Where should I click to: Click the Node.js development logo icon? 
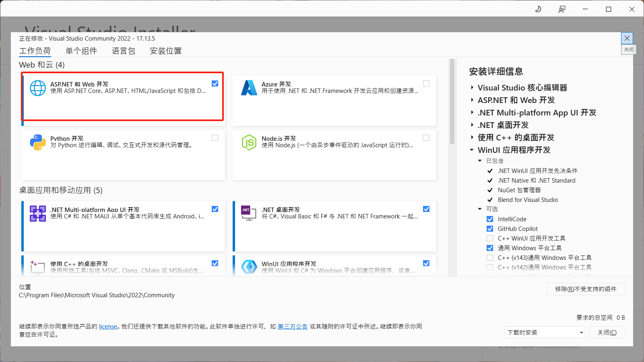coord(249,142)
